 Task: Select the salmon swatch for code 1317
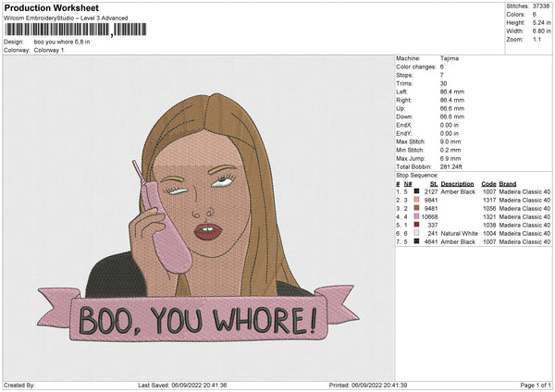416,200
